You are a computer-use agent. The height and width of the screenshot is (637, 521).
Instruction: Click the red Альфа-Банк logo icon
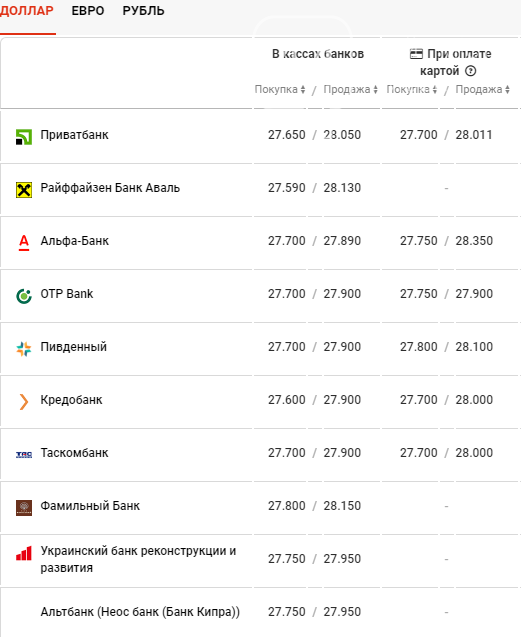[x=24, y=243]
